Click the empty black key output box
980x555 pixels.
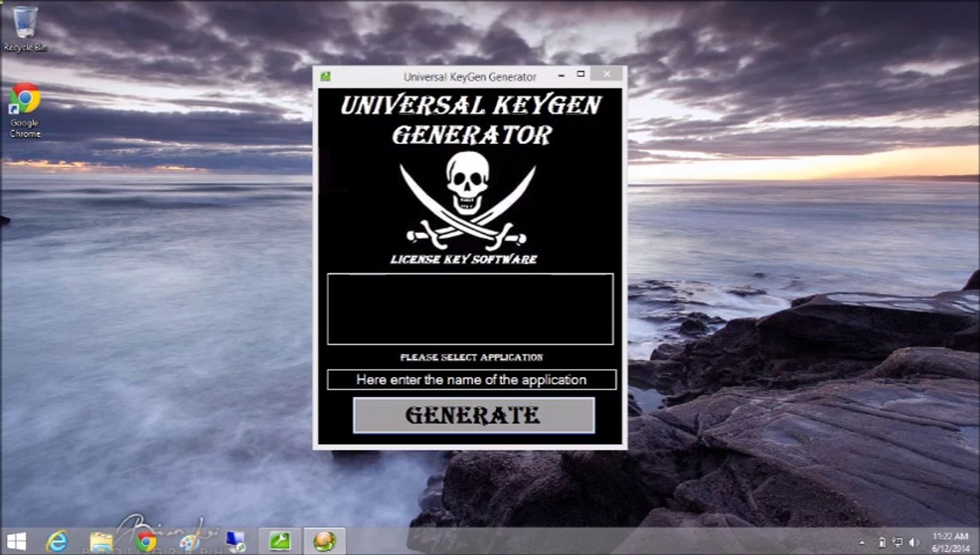coord(470,309)
